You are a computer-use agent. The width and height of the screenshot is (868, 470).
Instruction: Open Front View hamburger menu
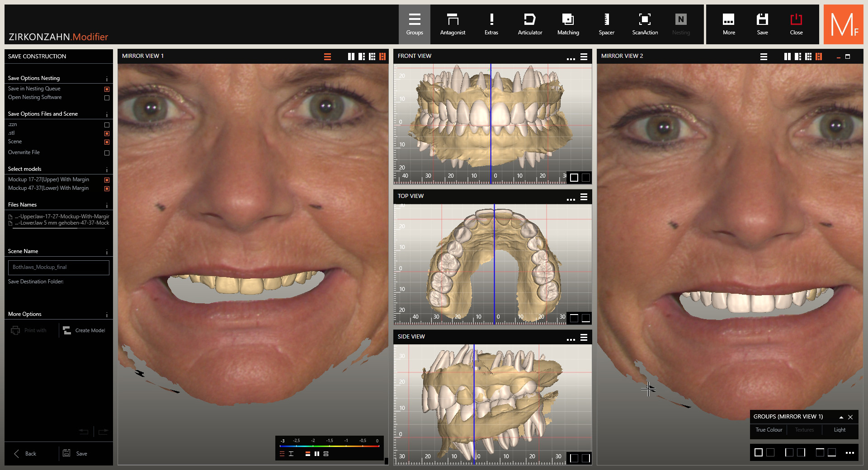pos(584,57)
